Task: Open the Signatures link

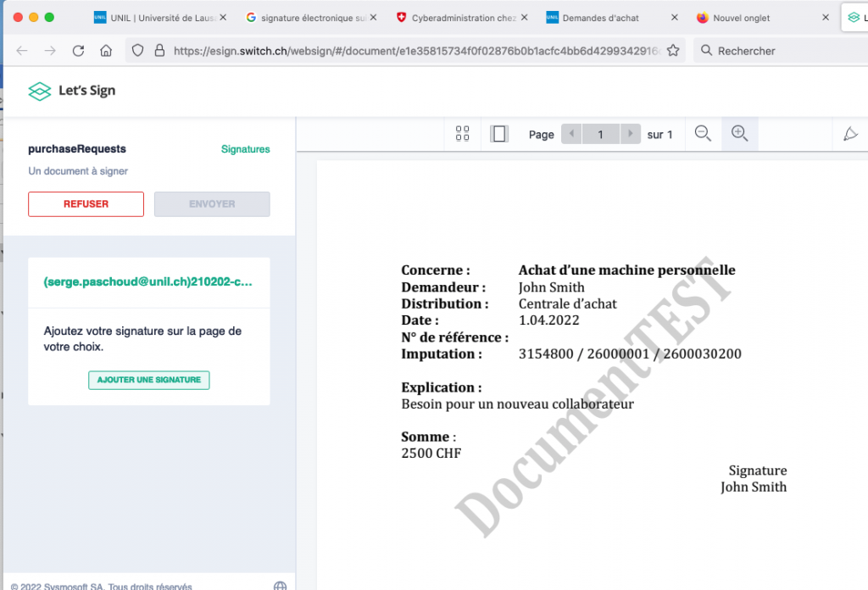Action: tap(245, 149)
